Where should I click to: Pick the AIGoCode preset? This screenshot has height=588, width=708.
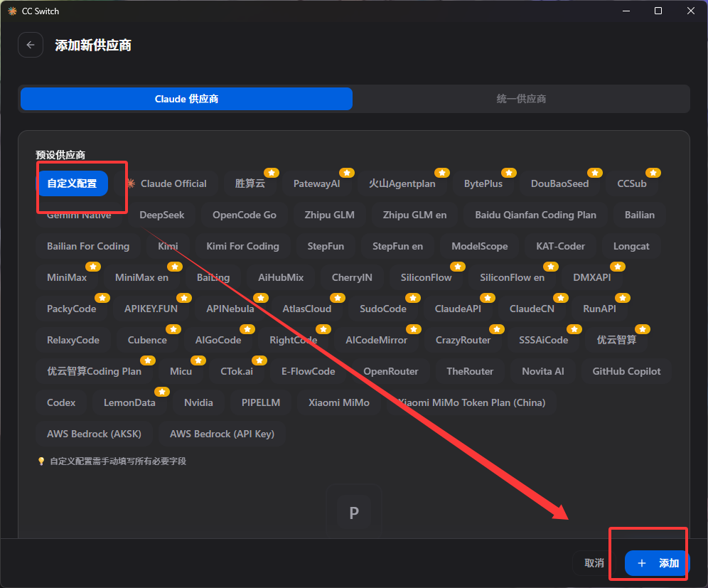pyautogui.click(x=218, y=340)
